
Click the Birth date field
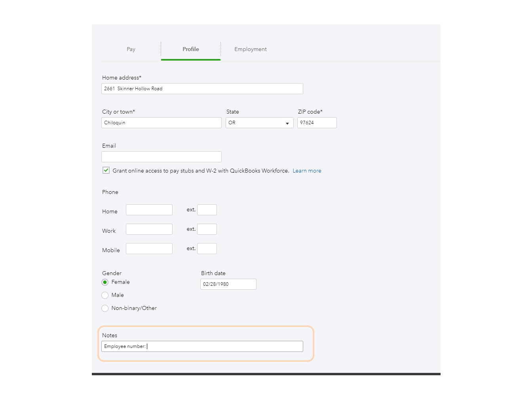pyautogui.click(x=228, y=284)
